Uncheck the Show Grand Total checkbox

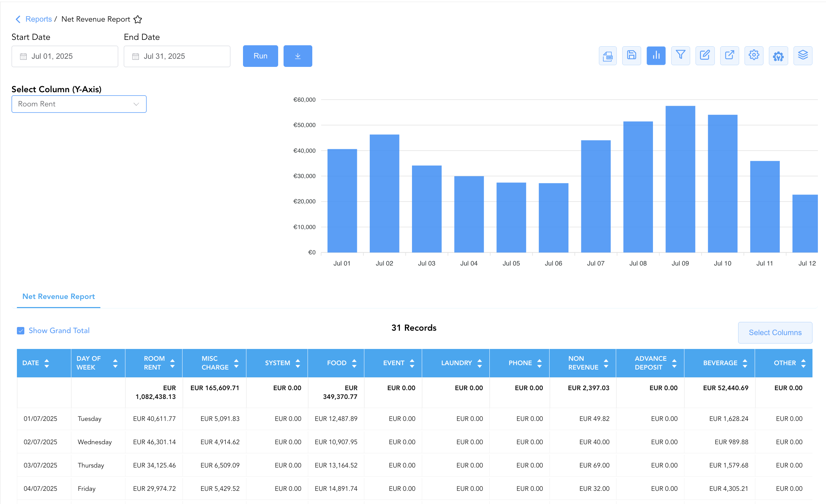coord(21,331)
